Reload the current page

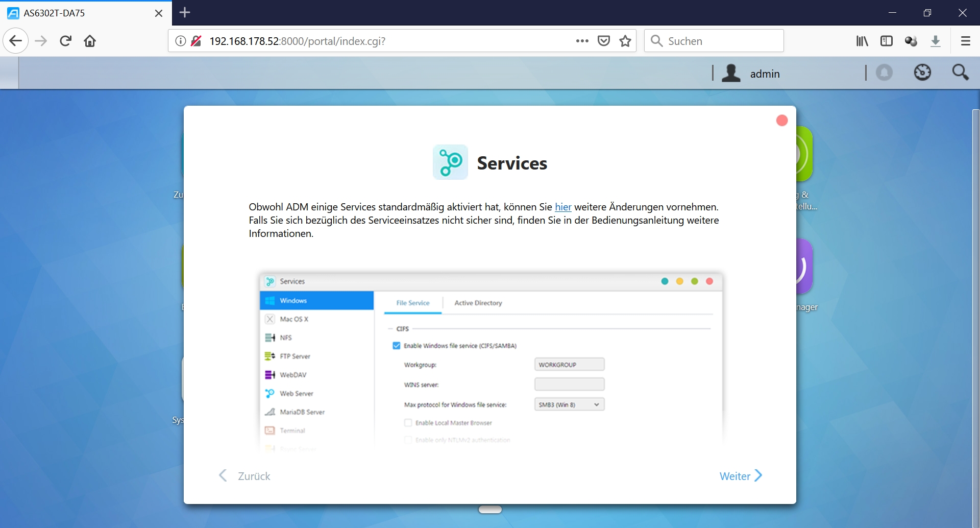pyautogui.click(x=65, y=41)
